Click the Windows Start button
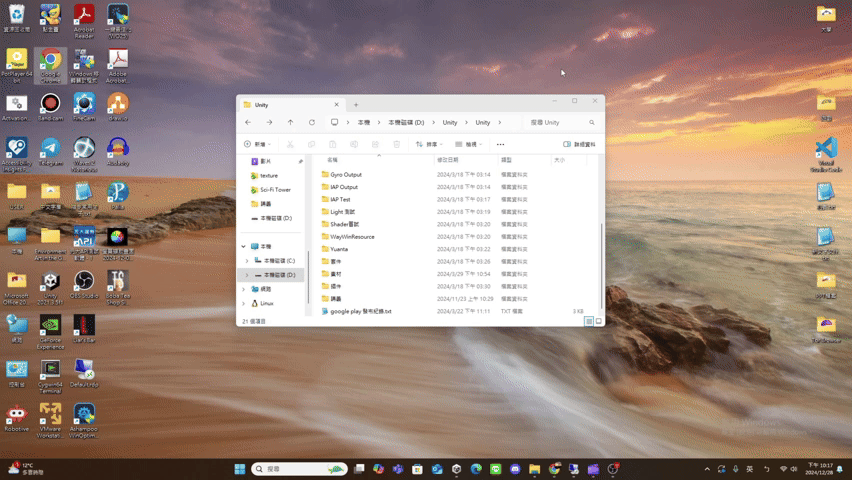852x480 pixels. 240,469
